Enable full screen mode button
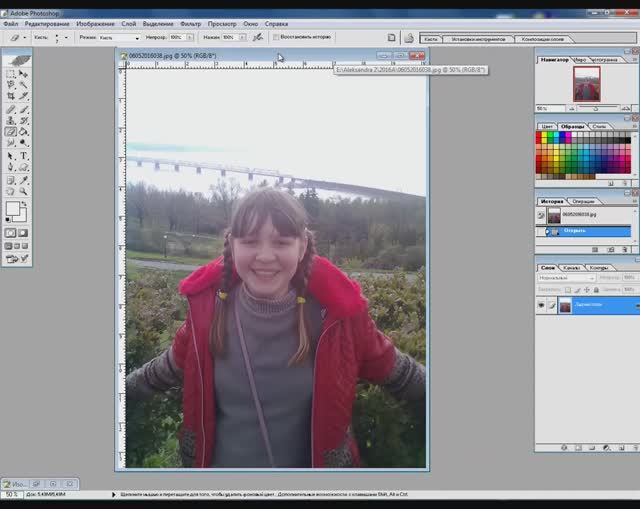 tap(25, 246)
